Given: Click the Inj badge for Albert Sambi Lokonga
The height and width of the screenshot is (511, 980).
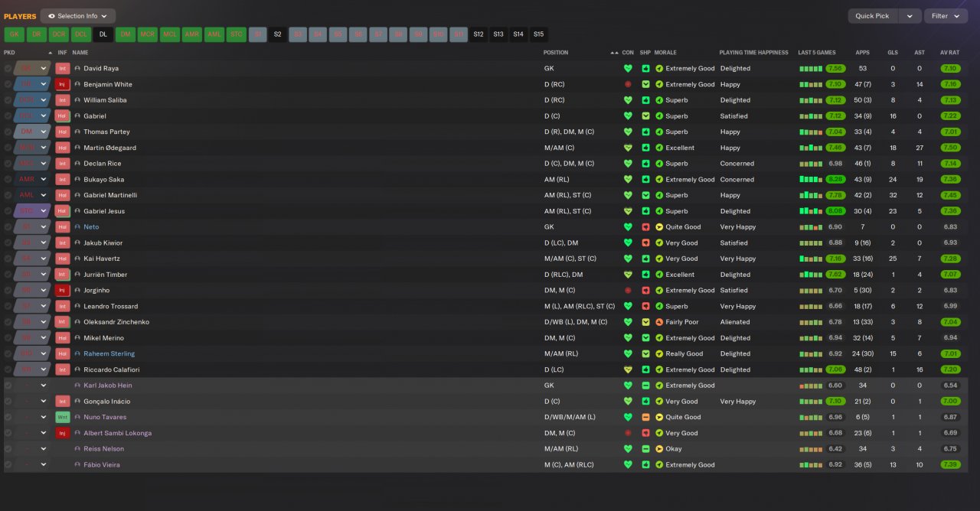Looking at the screenshot, I should click(x=63, y=433).
